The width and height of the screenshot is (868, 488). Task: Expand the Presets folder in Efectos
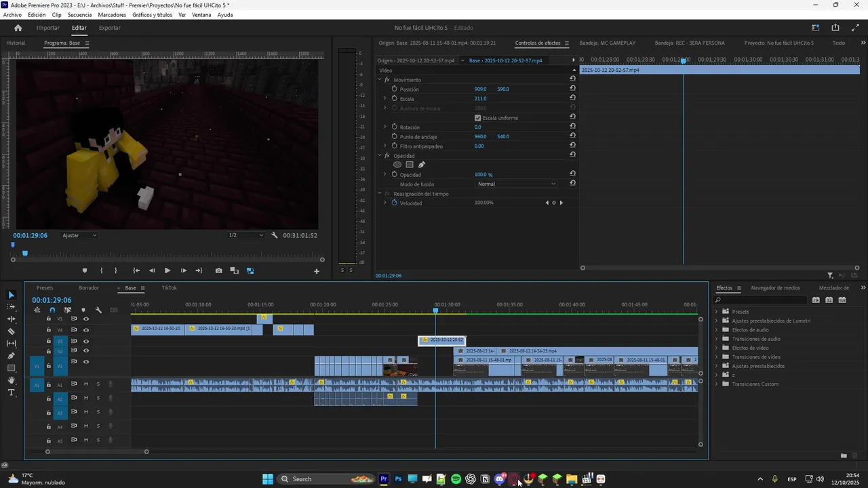[717, 312]
